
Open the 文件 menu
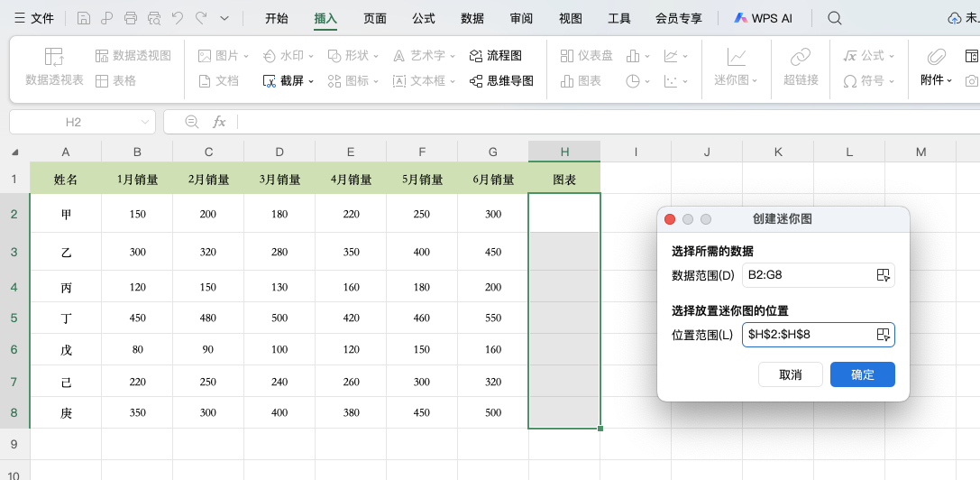(34, 18)
